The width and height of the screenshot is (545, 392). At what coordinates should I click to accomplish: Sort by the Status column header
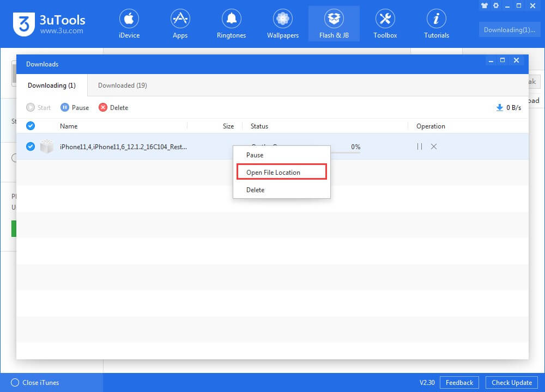click(x=259, y=126)
